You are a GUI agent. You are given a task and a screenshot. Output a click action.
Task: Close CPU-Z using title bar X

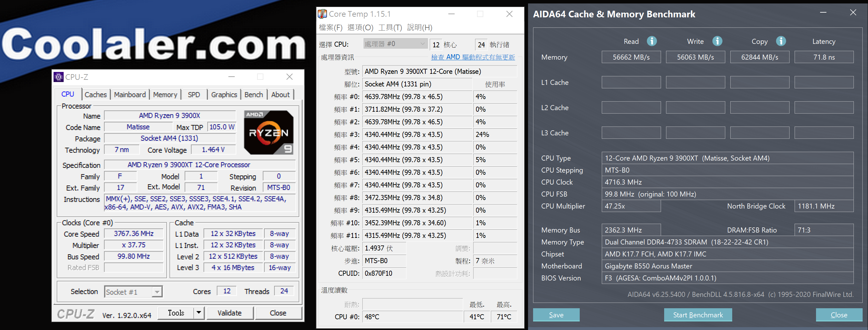pos(290,77)
